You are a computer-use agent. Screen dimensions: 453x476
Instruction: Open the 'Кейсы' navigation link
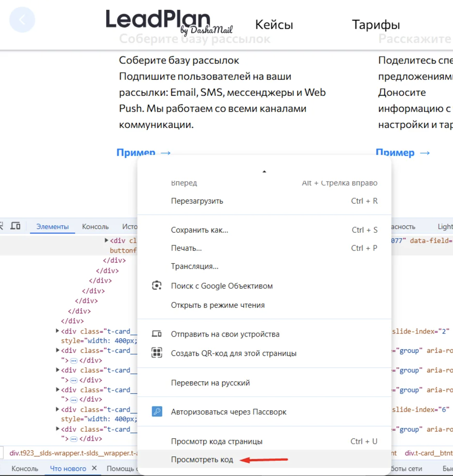tap(274, 25)
